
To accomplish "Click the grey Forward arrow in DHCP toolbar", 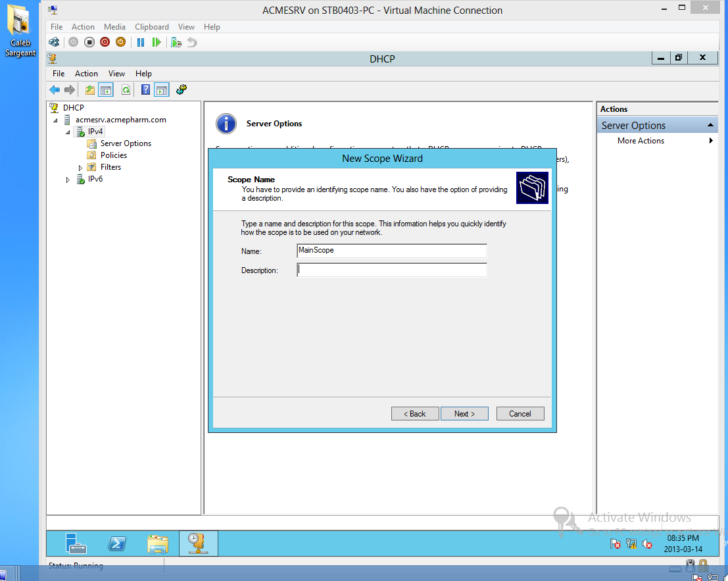I will point(70,89).
